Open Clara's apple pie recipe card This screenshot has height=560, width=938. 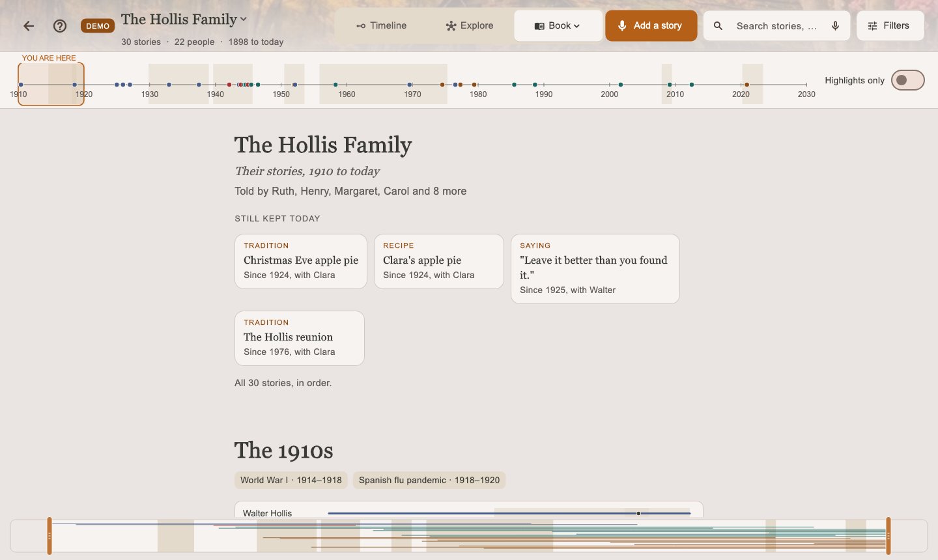[439, 261]
